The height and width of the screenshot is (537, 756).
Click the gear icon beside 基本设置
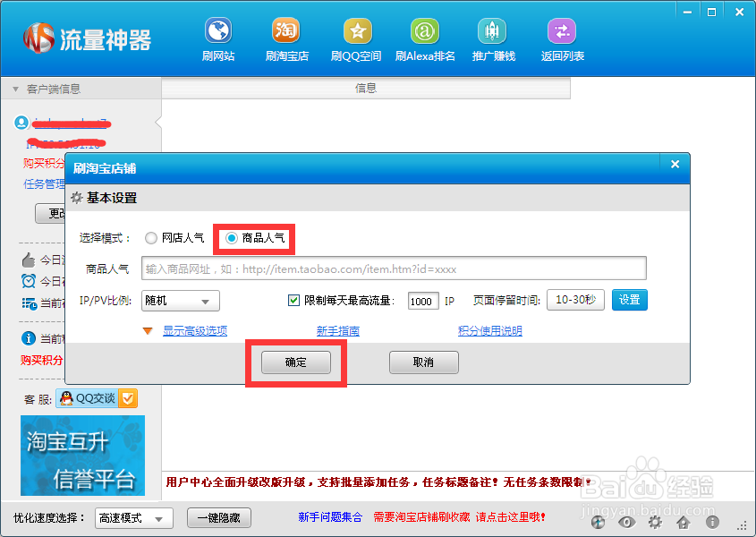[x=77, y=198]
